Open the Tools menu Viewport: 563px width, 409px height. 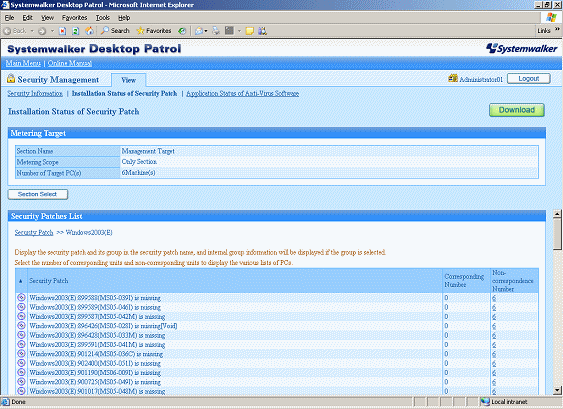pyautogui.click(x=102, y=18)
